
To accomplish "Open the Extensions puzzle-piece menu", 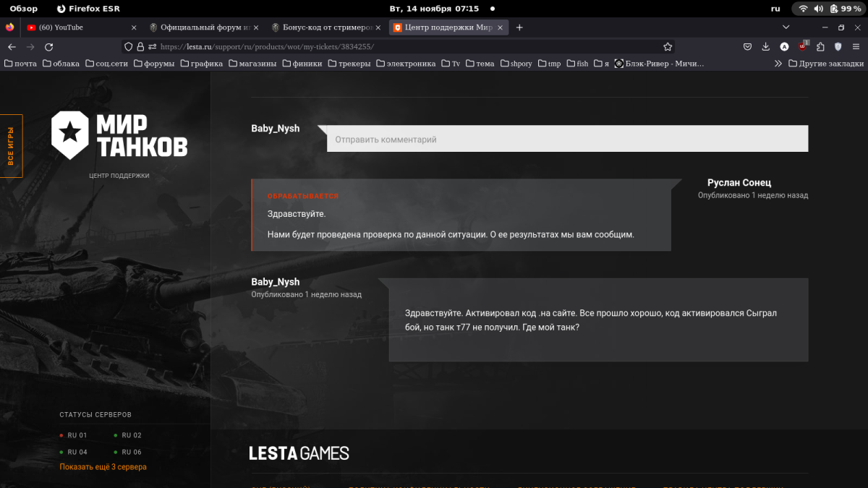I will coord(820,47).
